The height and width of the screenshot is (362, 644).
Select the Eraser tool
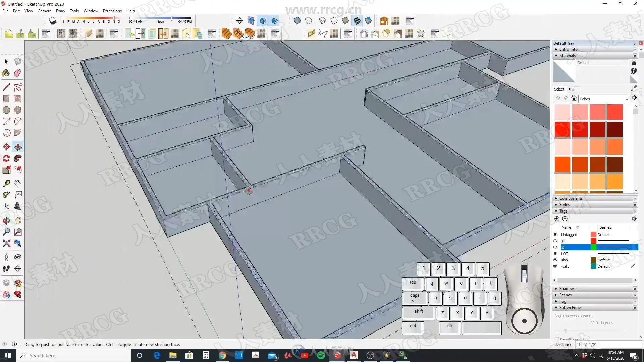18,73
